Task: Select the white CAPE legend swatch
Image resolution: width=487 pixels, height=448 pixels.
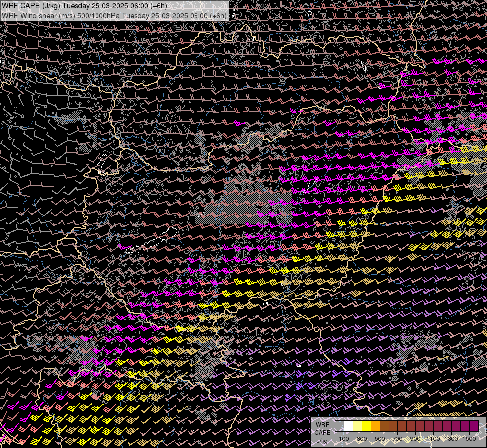Action: 349,426
